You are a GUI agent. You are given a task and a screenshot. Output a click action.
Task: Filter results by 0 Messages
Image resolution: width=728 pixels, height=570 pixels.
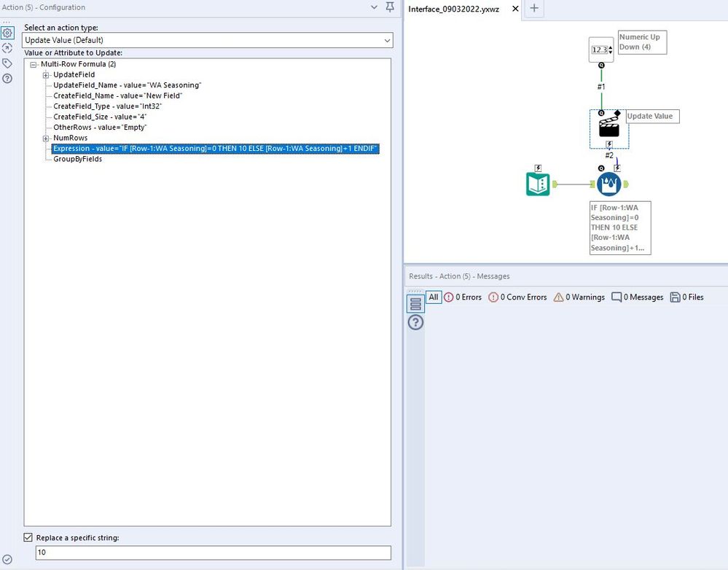(x=637, y=297)
